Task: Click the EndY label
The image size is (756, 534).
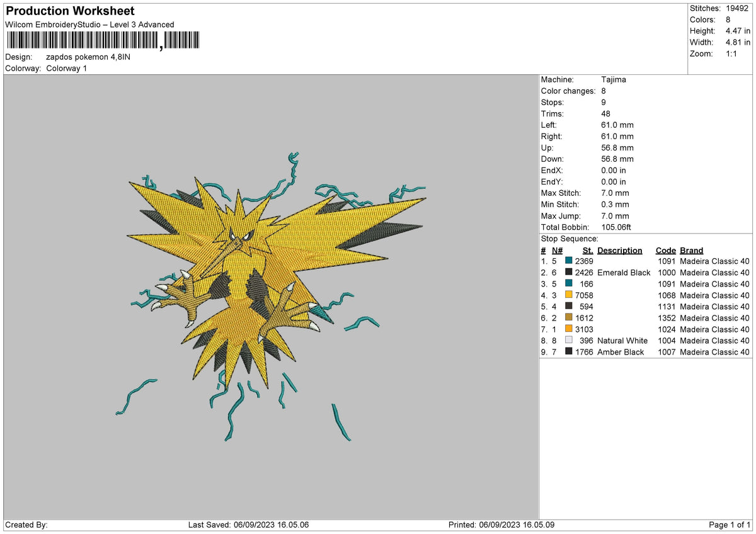Action: pyautogui.click(x=552, y=182)
